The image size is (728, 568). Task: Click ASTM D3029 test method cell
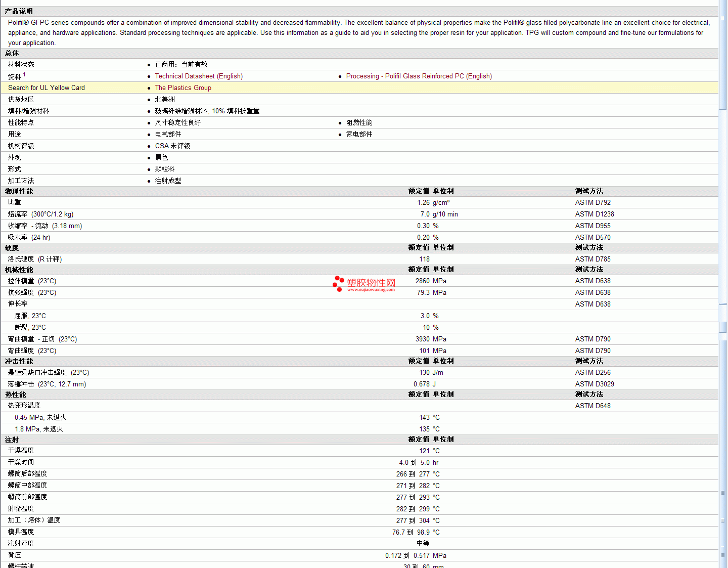tap(595, 384)
